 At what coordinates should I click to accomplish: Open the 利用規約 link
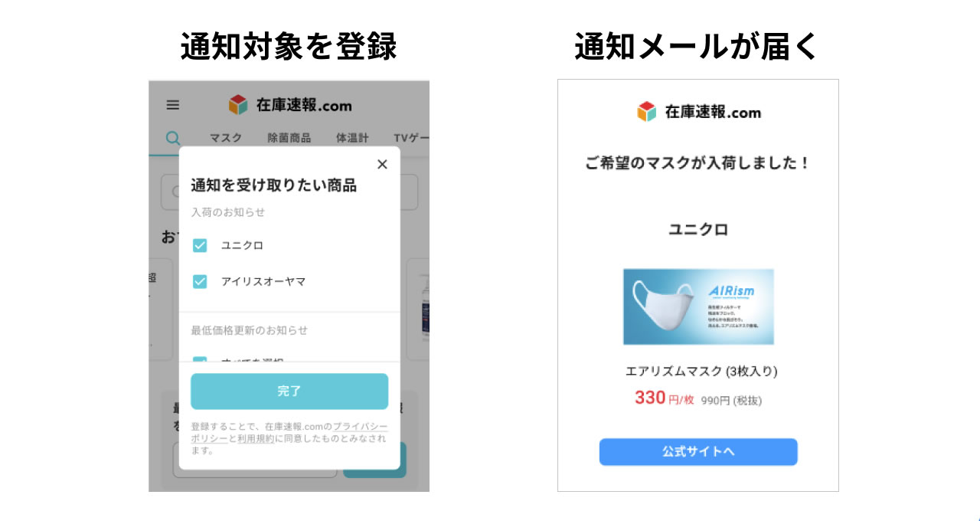pyautogui.click(x=256, y=439)
